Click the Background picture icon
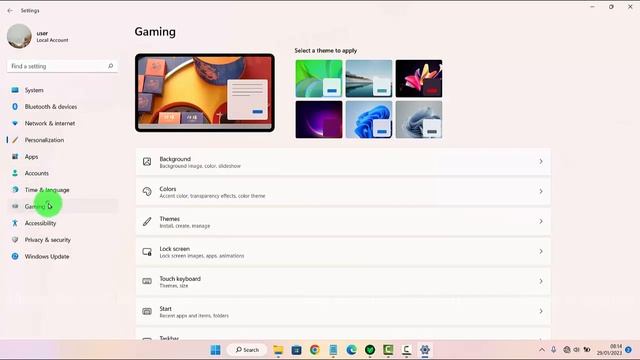The height and width of the screenshot is (360, 640). click(x=147, y=162)
